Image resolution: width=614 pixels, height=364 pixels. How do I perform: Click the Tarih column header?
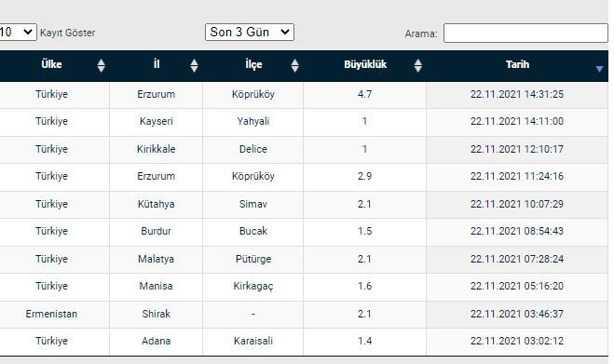pos(517,64)
